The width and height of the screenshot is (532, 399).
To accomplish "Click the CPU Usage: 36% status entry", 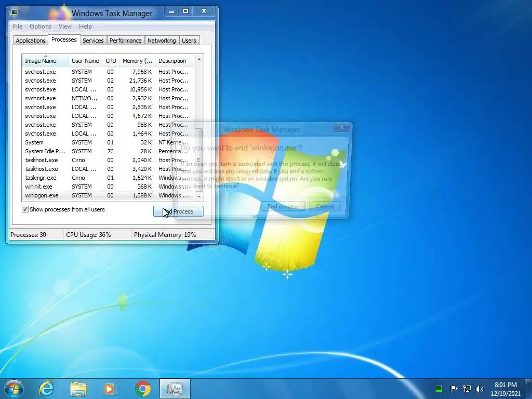I will tap(97, 235).
